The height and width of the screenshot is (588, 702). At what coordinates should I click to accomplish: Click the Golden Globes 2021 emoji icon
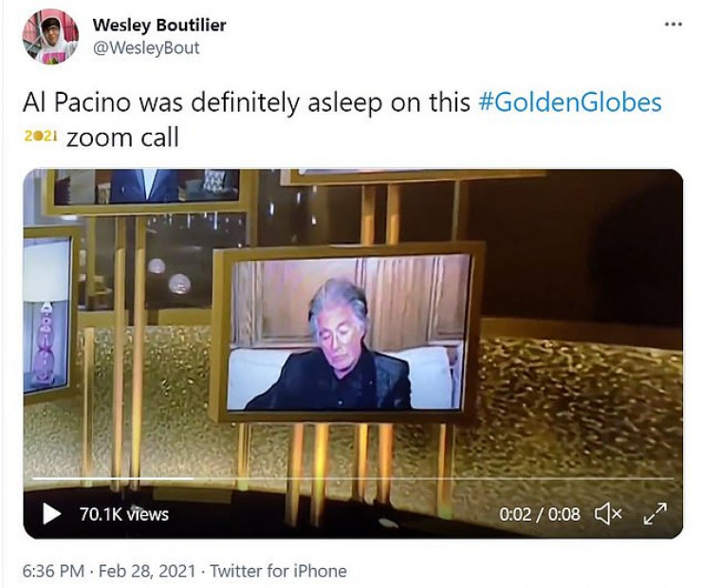(41, 137)
